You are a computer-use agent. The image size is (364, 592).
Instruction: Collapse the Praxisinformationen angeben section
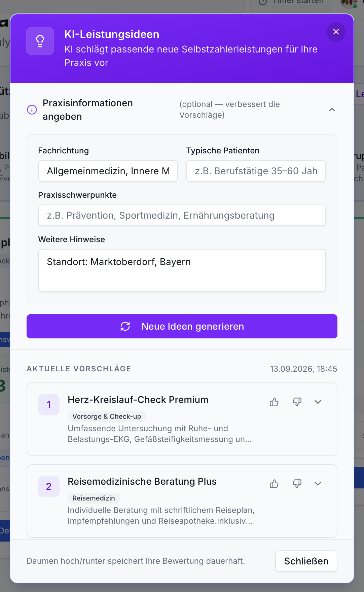click(332, 110)
